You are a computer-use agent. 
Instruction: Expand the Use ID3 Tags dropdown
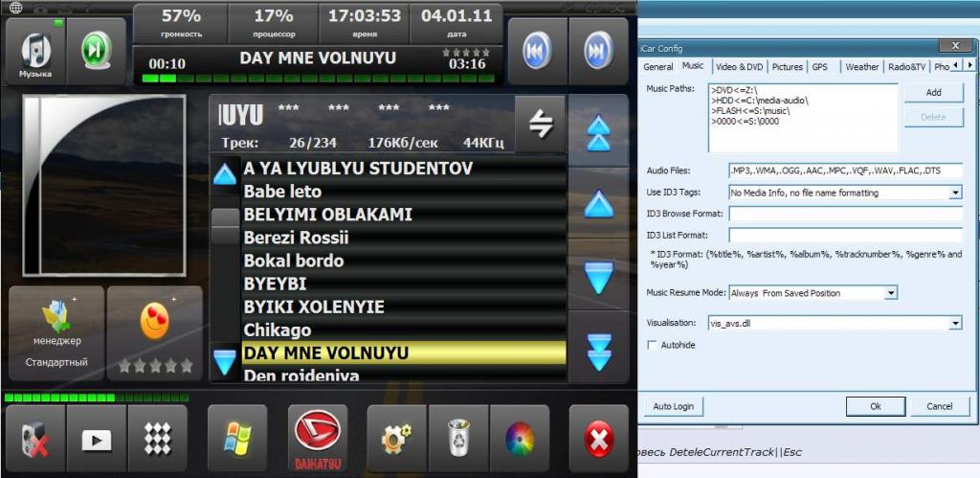(x=955, y=193)
